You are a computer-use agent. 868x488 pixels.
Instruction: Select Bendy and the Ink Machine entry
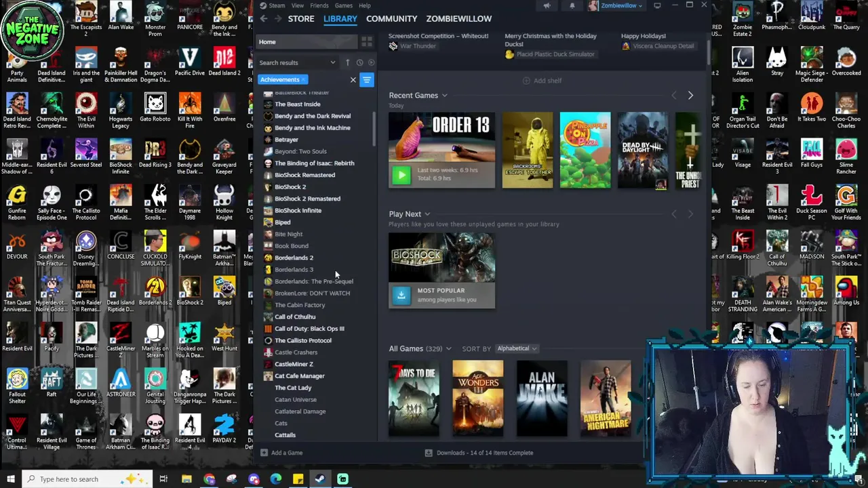[x=312, y=128]
